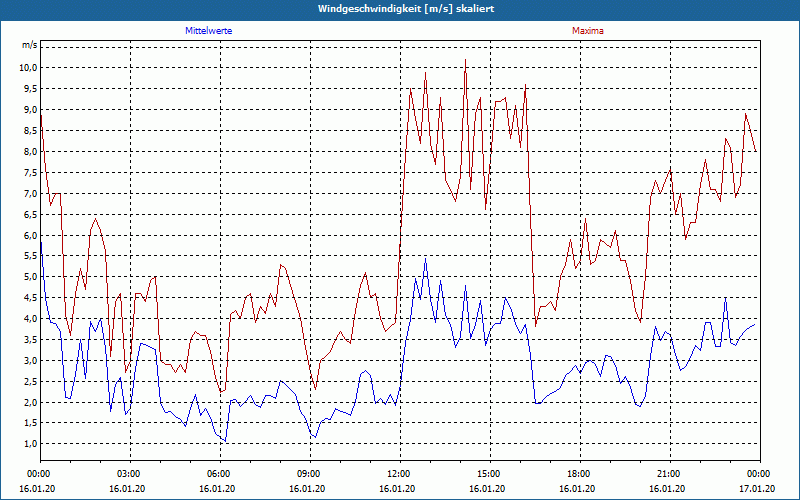This screenshot has width=800, height=500.
Task: Select the 5,5 y-axis label
Action: click(31, 256)
